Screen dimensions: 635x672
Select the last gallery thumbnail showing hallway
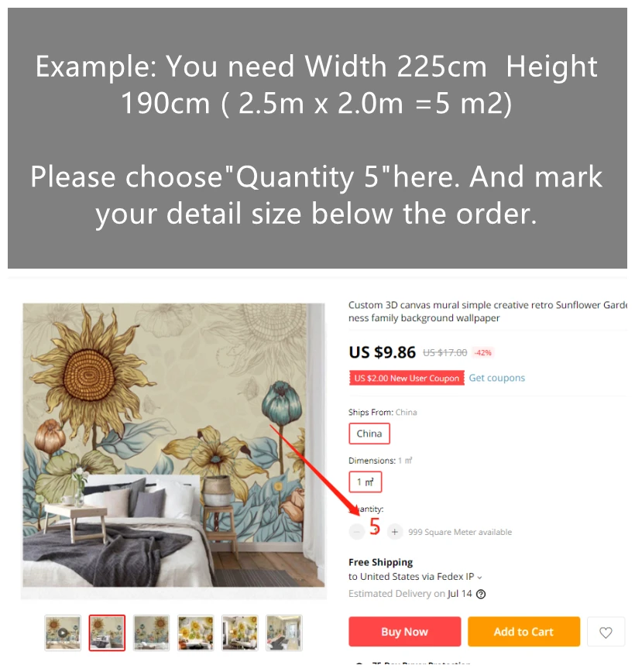(284, 633)
